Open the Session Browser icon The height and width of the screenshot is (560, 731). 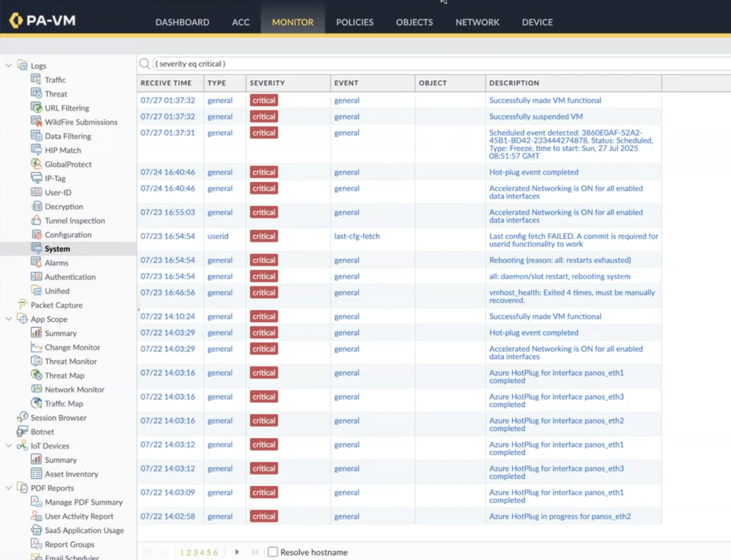[x=22, y=417]
